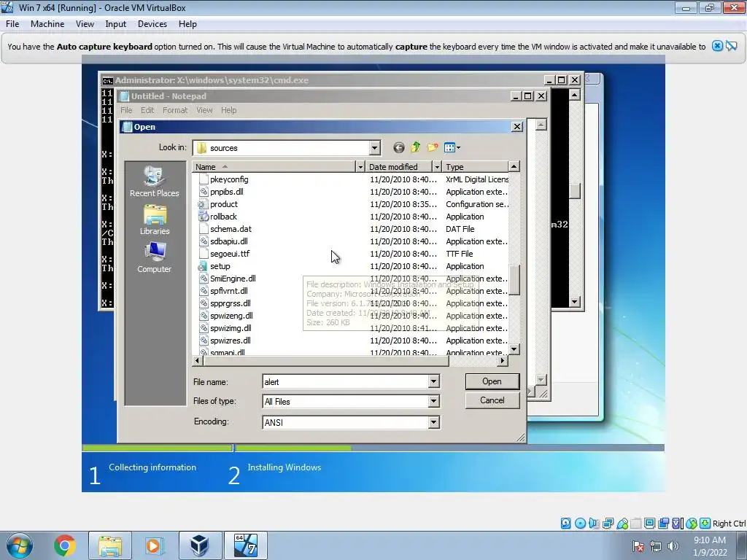Create new folder icon in Open dialog

click(x=433, y=147)
